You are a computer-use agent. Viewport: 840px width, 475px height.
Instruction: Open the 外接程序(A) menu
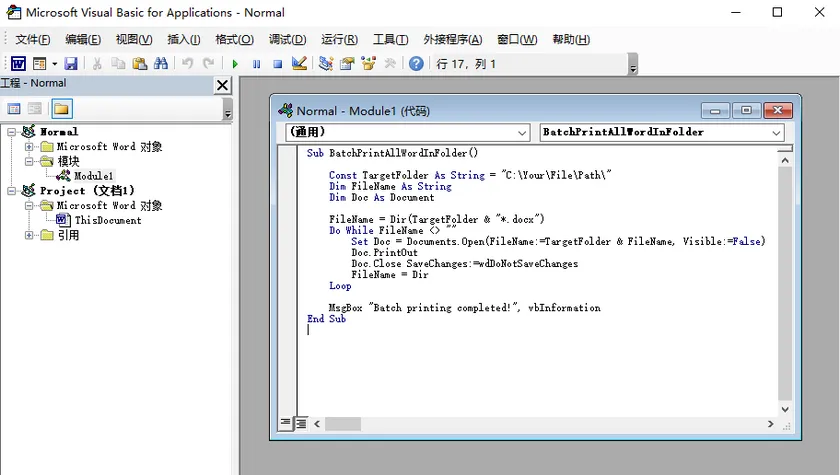[453, 40]
